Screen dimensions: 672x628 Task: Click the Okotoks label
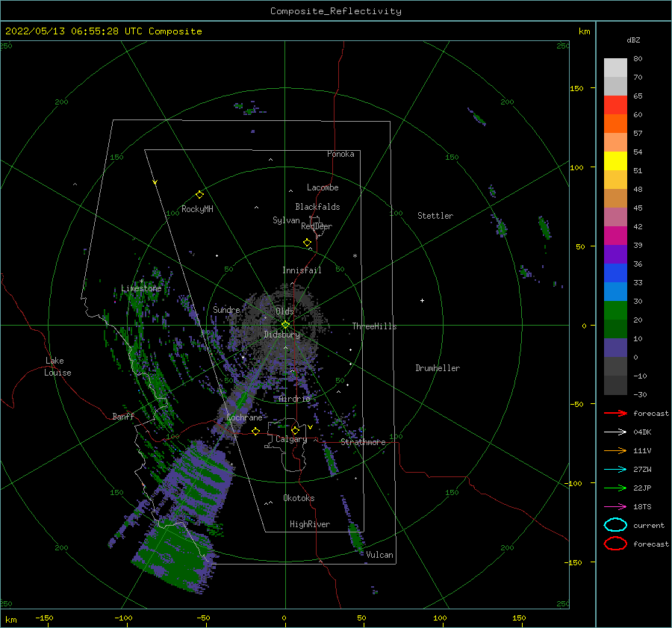coord(299,498)
